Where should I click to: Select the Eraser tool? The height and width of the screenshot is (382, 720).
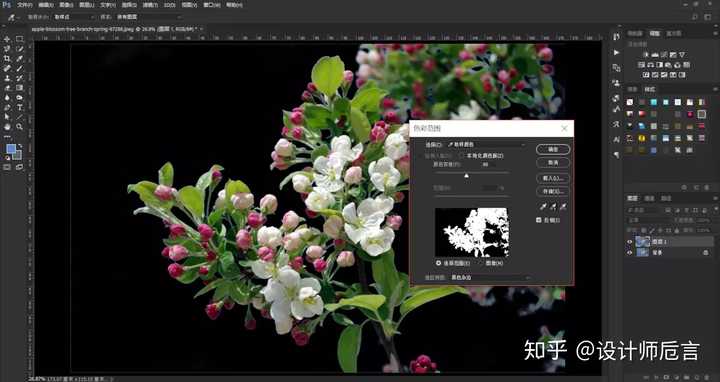click(7, 88)
